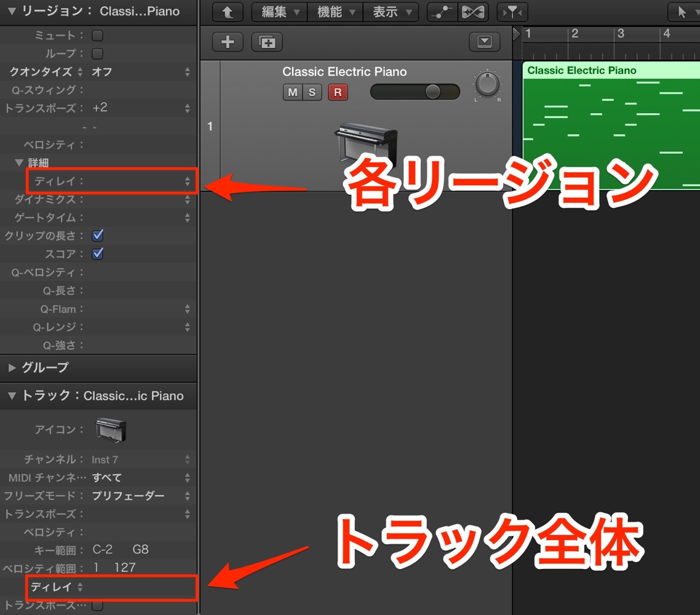Open the 編集 menu
This screenshot has width=700, height=615.
[x=279, y=12]
